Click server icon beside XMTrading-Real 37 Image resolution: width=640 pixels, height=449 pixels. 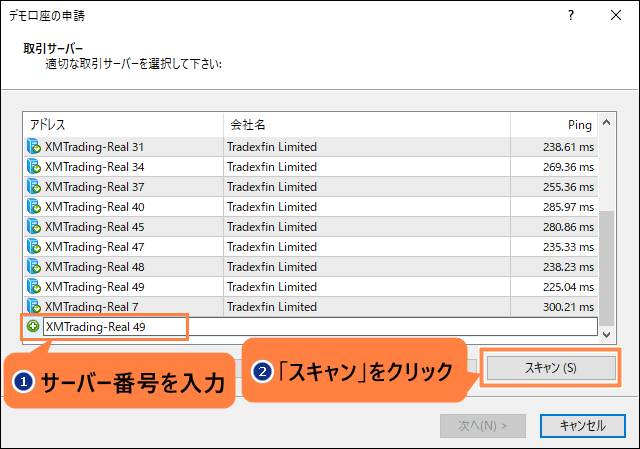click(x=33, y=187)
